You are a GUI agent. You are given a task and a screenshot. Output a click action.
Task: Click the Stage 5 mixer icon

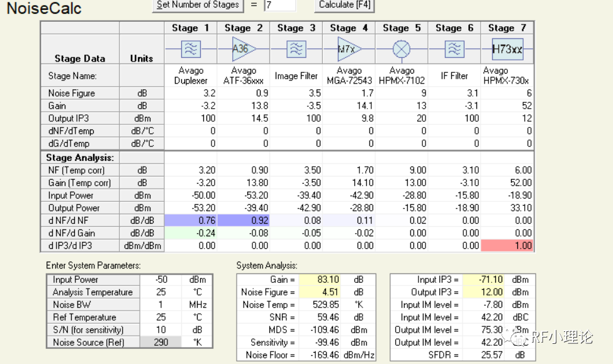pos(402,50)
